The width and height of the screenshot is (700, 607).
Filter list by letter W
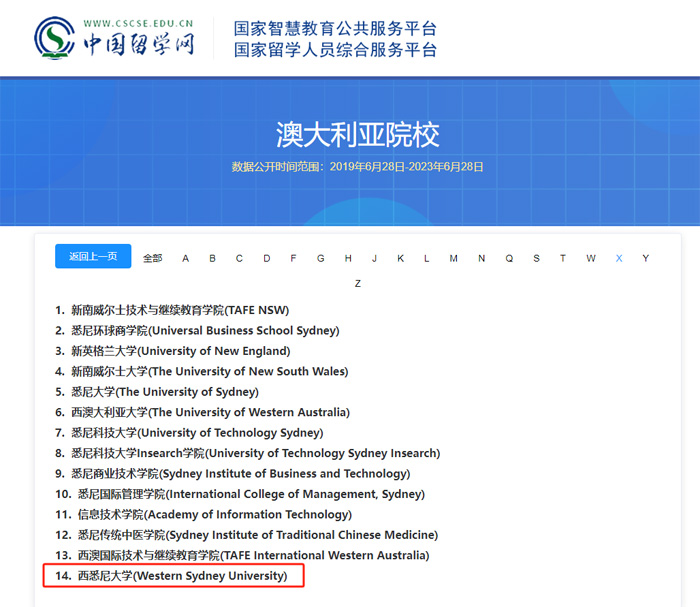(591, 258)
